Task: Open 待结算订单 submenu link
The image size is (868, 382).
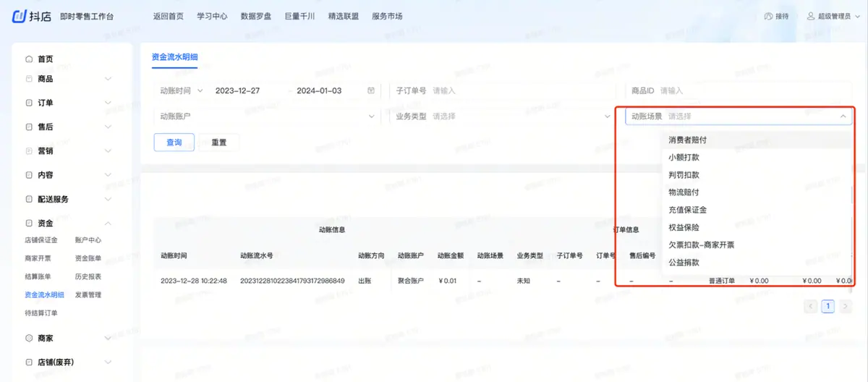Action: (41, 313)
